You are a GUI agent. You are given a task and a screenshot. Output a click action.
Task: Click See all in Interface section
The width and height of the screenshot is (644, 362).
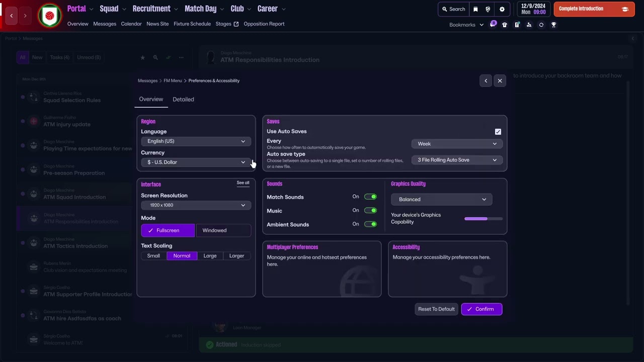[243, 183]
